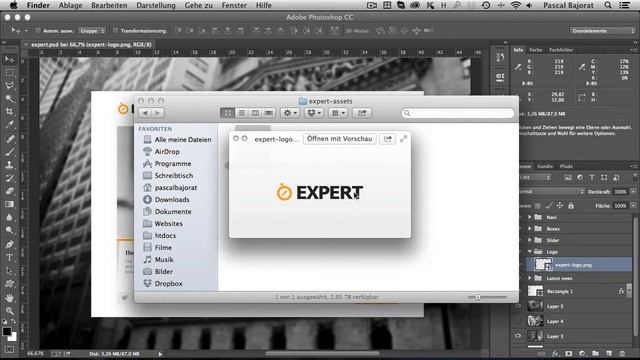Expand the Slider layer group
The width and height of the screenshot is (640, 360).
pyautogui.click(x=529, y=240)
